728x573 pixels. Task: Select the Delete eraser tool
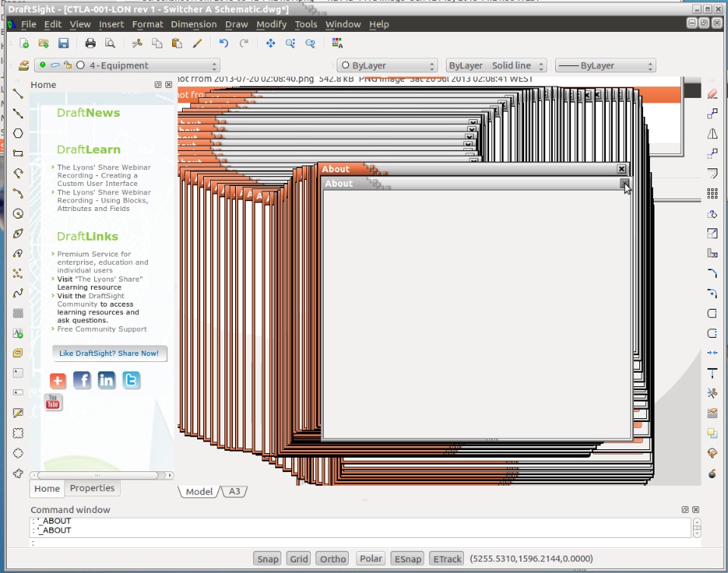point(712,94)
